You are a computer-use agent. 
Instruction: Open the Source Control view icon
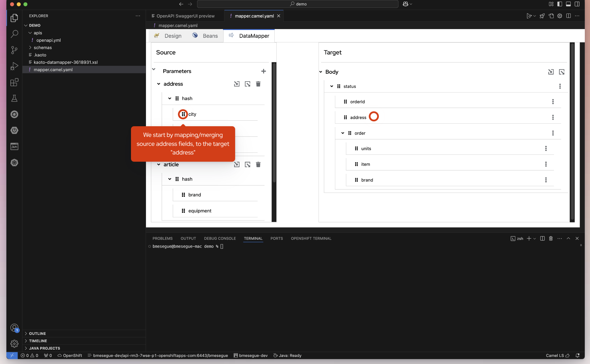pyautogui.click(x=14, y=50)
